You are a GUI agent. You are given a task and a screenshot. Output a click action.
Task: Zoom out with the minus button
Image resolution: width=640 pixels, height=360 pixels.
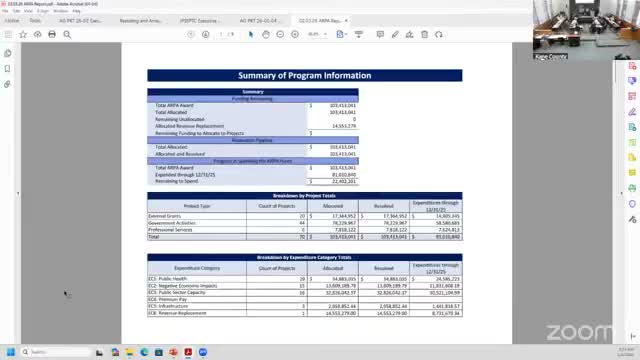tap(280, 35)
